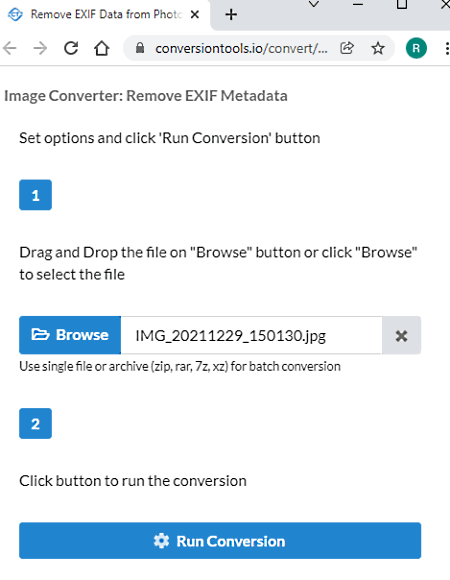Go forward with the forward arrow
The width and height of the screenshot is (450, 580).
[x=40, y=48]
